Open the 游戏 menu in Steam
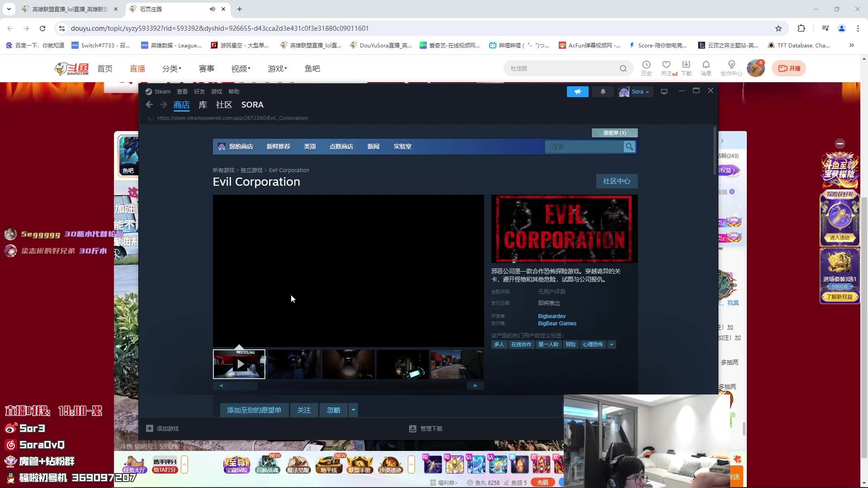 tap(217, 92)
